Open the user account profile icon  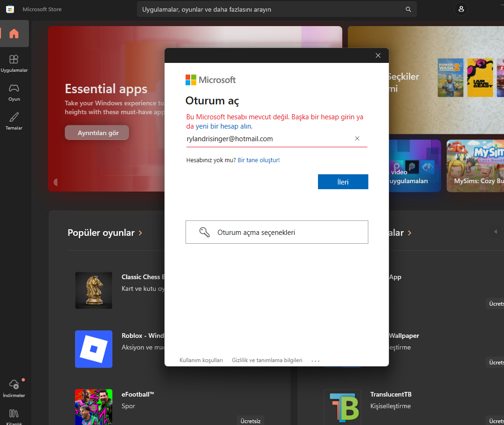[461, 9]
